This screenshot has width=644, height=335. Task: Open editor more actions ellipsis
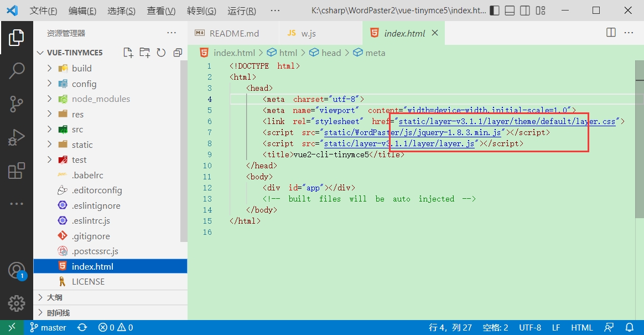(629, 33)
